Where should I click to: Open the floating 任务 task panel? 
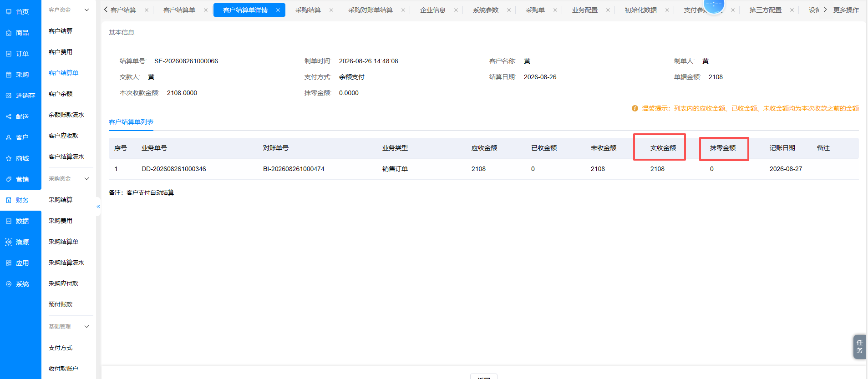(859, 347)
